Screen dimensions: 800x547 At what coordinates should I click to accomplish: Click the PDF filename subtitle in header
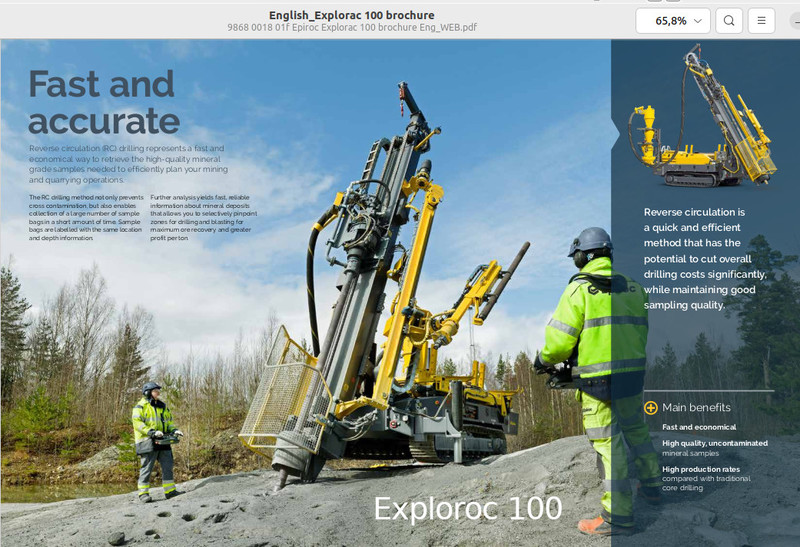(x=351, y=28)
